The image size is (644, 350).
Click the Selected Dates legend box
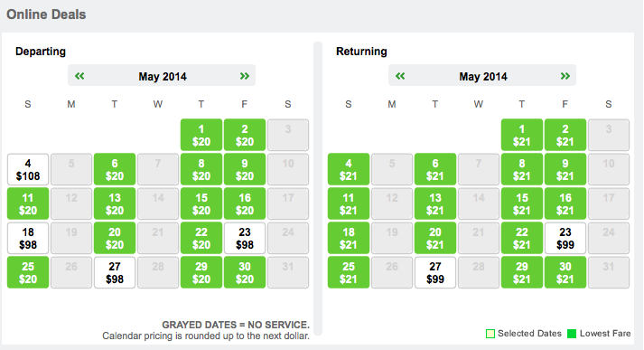point(490,334)
